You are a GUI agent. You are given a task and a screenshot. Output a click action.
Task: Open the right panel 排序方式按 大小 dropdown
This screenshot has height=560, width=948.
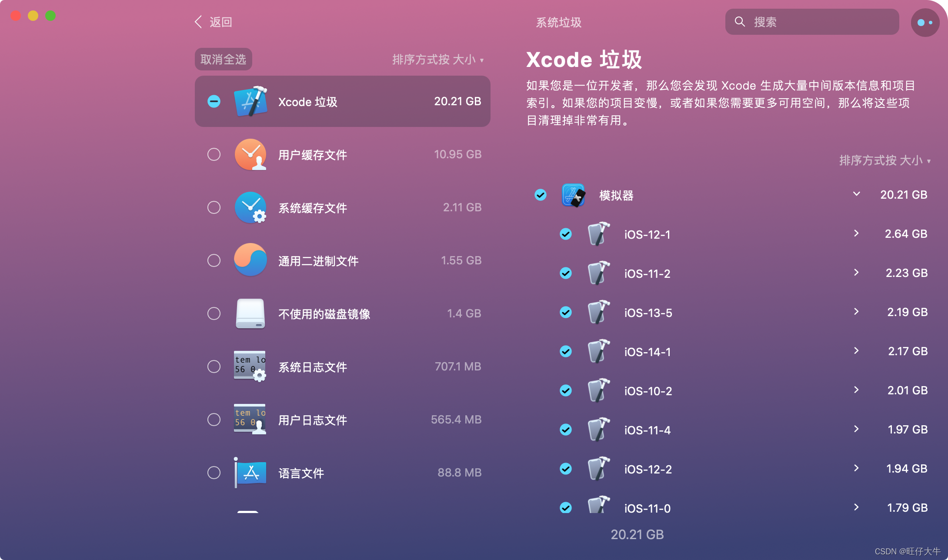pos(885,160)
